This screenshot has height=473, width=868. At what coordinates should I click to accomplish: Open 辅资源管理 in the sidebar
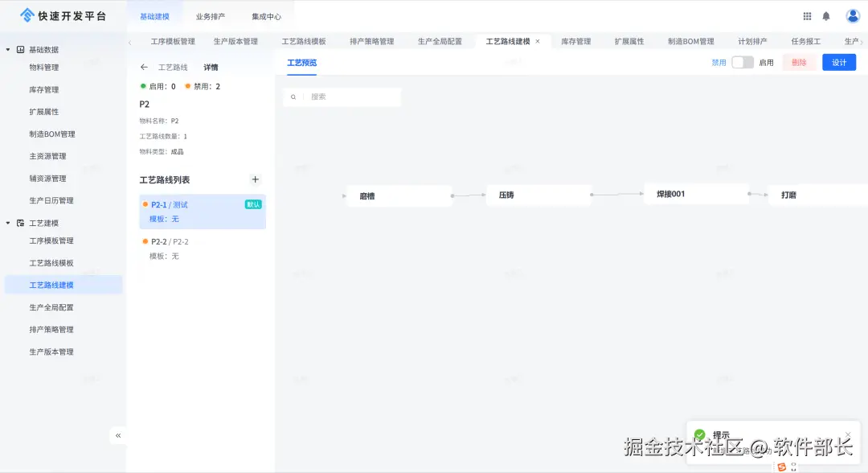(47, 179)
